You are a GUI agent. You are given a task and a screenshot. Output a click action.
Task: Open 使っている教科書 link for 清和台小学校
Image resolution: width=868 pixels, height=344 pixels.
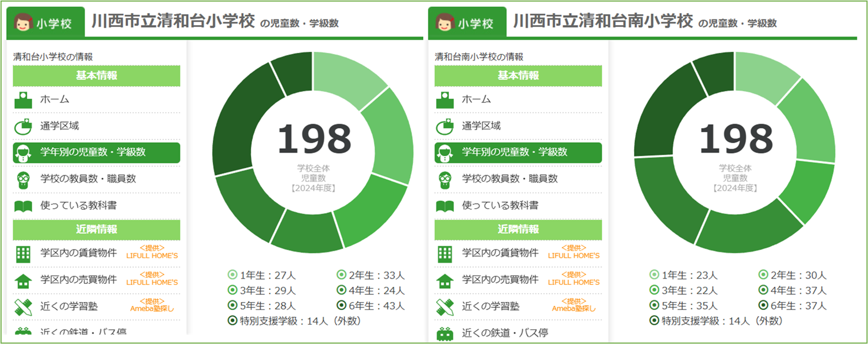pos(78,205)
